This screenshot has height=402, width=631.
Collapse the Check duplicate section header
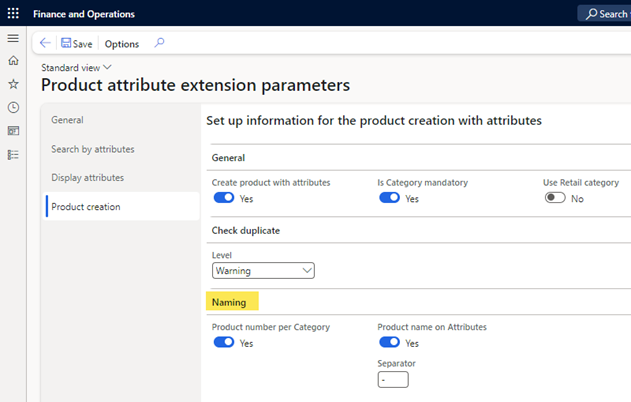click(x=245, y=231)
